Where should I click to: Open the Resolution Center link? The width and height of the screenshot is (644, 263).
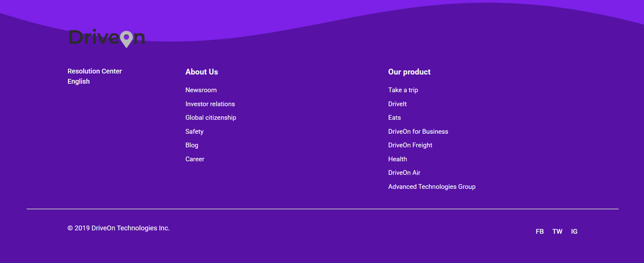(95, 71)
